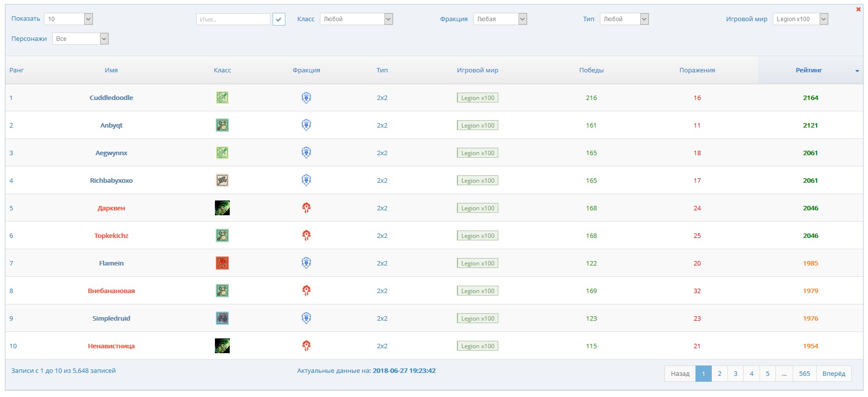Go to page 565 of results
868x397 pixels.
(x=804, y=373)
